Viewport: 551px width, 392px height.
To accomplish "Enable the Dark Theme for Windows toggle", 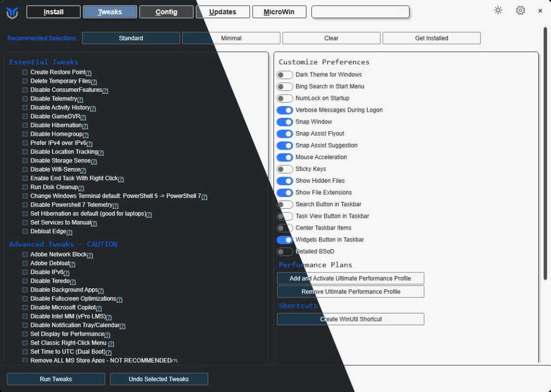I will (285, 75).
